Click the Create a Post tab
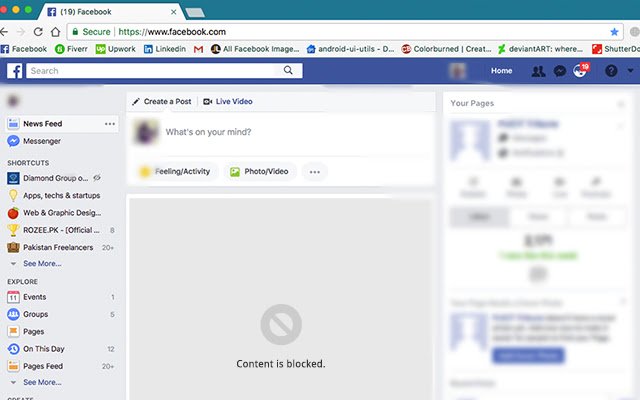This screenshot has height=400, width=640. tap(162, 102)
